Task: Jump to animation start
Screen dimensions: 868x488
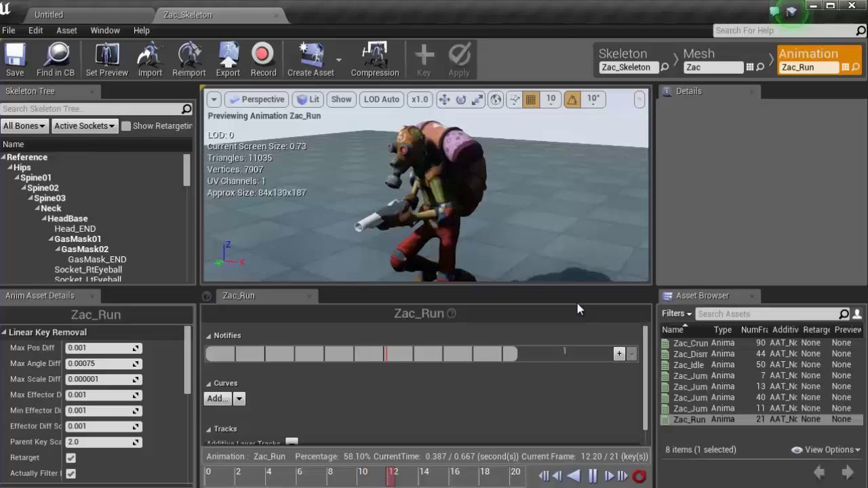Action: pos(543,476)
